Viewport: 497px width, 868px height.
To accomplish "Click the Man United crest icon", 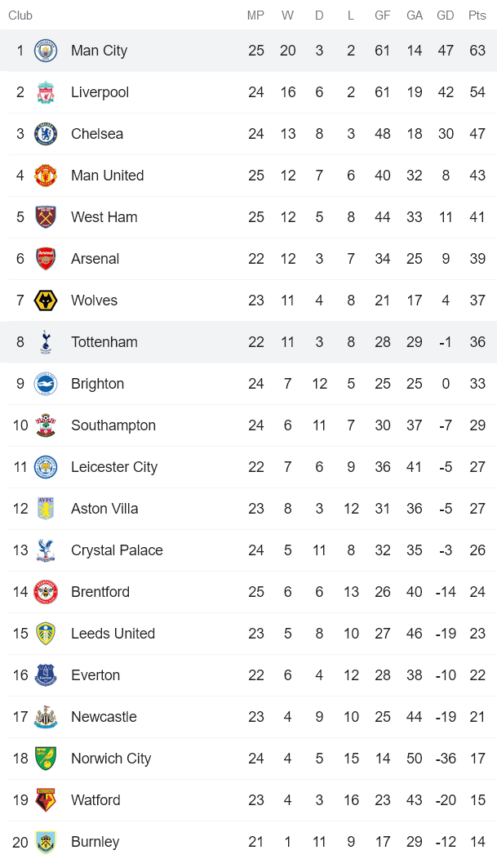I will (46, 176).
